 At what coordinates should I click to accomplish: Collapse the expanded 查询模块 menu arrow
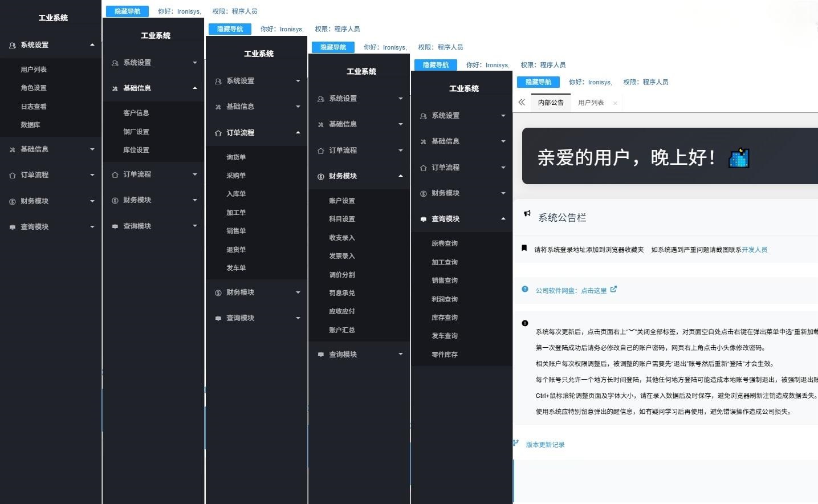(503, 219)
